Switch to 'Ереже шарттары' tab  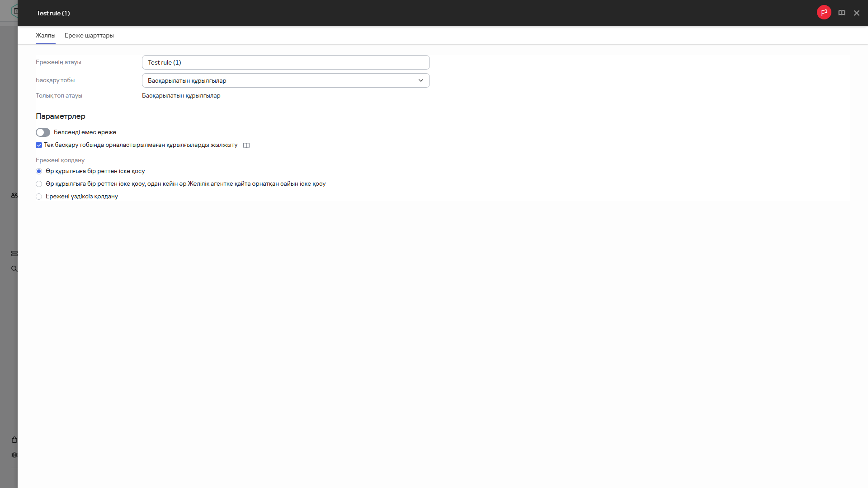point(89,35)
